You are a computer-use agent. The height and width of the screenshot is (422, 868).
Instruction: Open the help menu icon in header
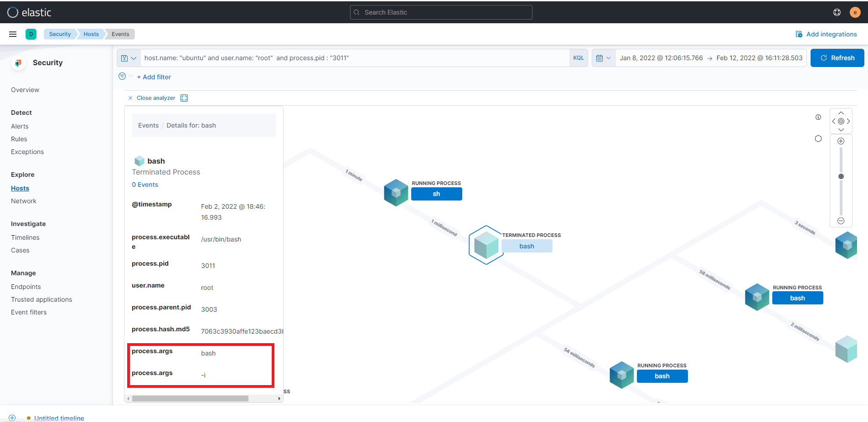tap(837, 12)
